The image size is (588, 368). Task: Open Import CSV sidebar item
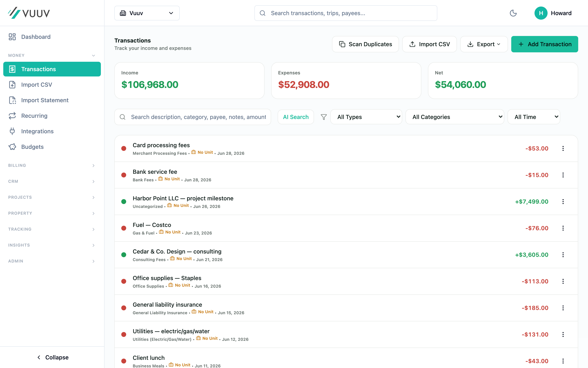52,85
